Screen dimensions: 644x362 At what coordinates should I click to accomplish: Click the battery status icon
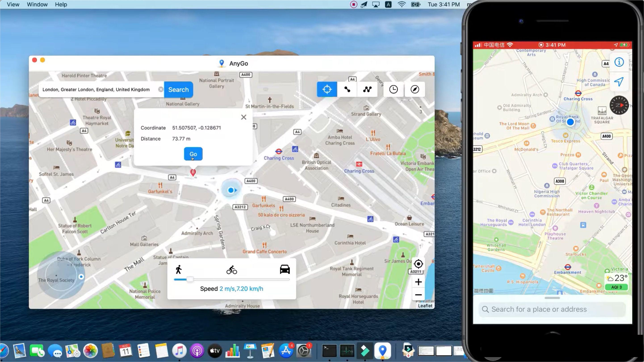(x=416, y=4)
